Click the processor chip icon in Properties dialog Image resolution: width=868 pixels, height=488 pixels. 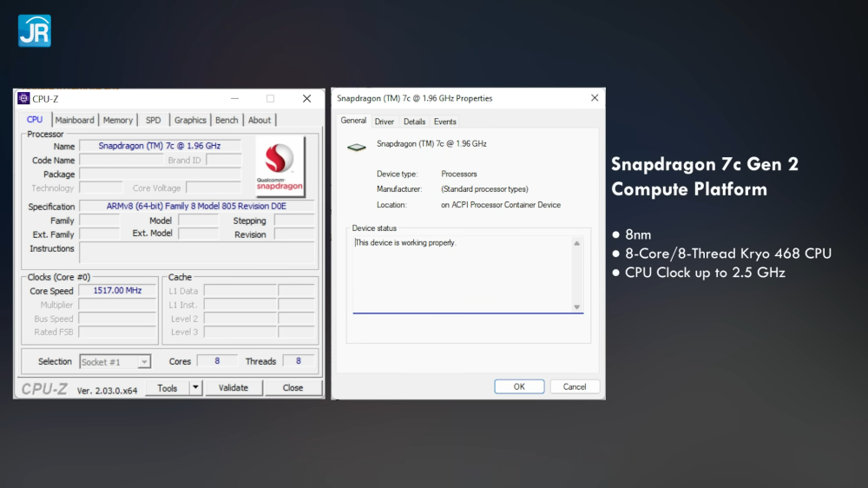pos(357,147)
